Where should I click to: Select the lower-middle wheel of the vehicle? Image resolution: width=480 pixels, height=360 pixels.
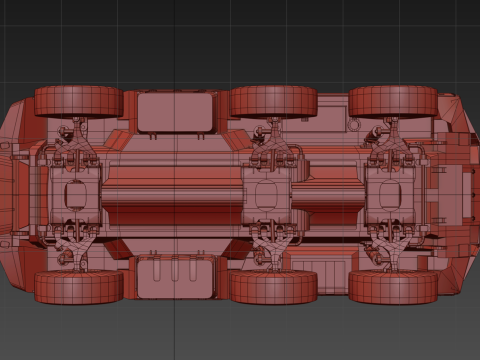coord(274,287)
